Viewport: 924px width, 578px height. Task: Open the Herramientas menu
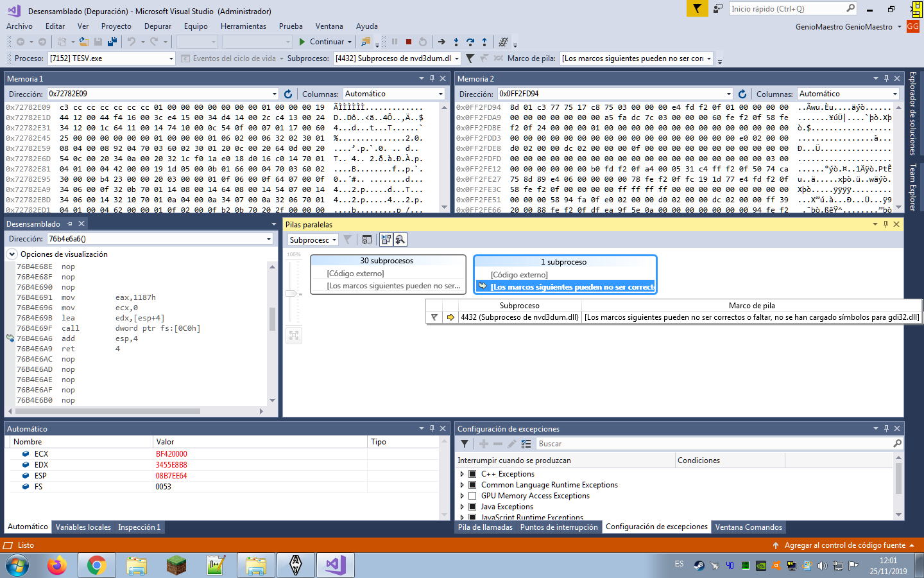(x=243, y=26)
